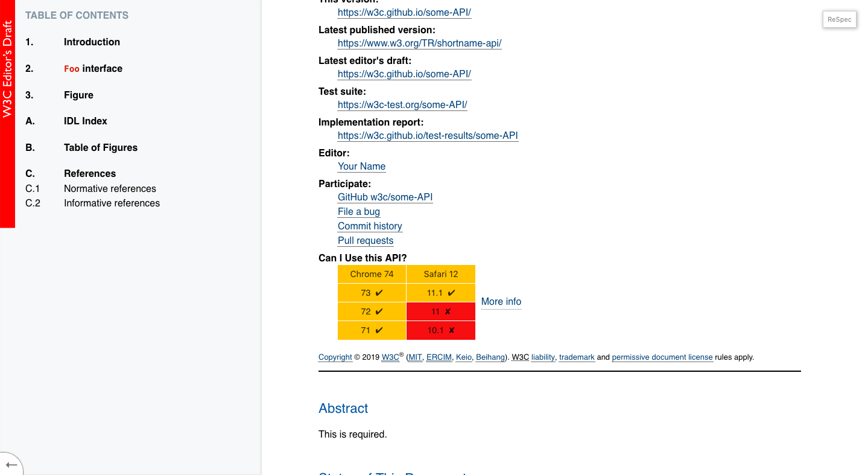Click the red Safari 11 unsupported cell
Image resolution: width=868 pixels, height=475 pixels.
441,311
